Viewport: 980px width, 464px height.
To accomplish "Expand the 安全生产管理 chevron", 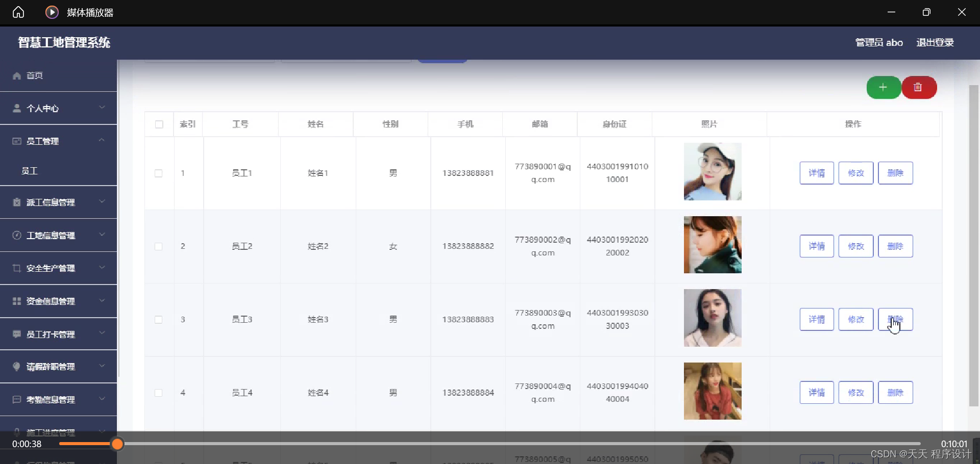I will point(102,267).
